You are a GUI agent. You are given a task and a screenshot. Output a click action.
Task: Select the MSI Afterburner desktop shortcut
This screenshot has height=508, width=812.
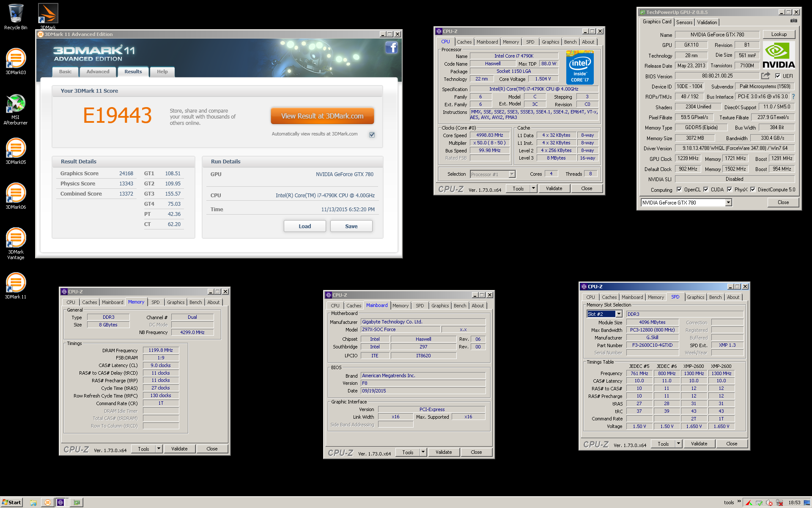16,109
